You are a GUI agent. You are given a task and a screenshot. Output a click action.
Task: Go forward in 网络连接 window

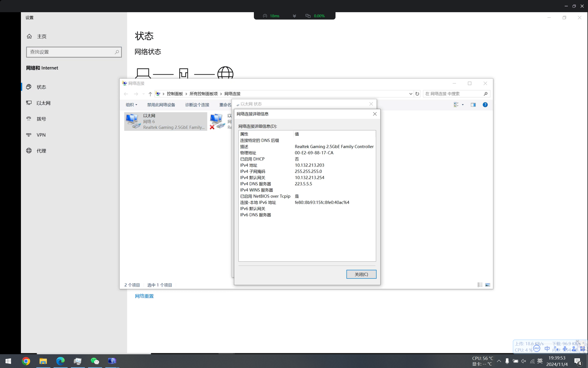(136, 94)
